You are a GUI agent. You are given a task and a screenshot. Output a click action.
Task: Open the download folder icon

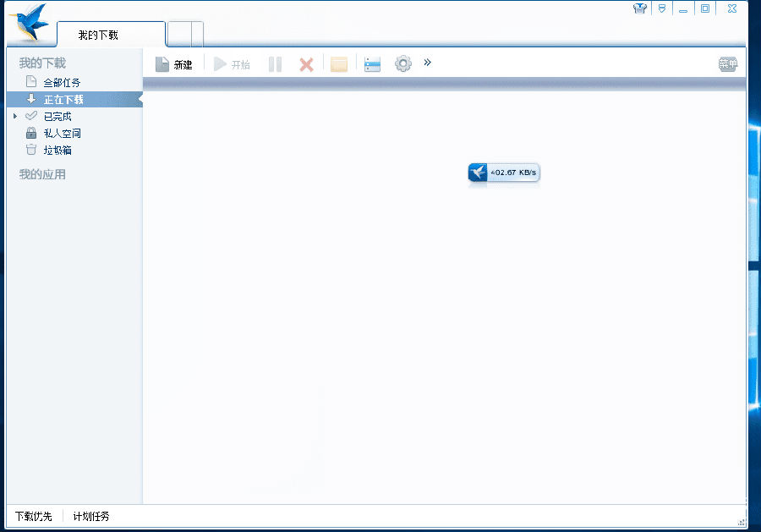(x=339, y=64)
